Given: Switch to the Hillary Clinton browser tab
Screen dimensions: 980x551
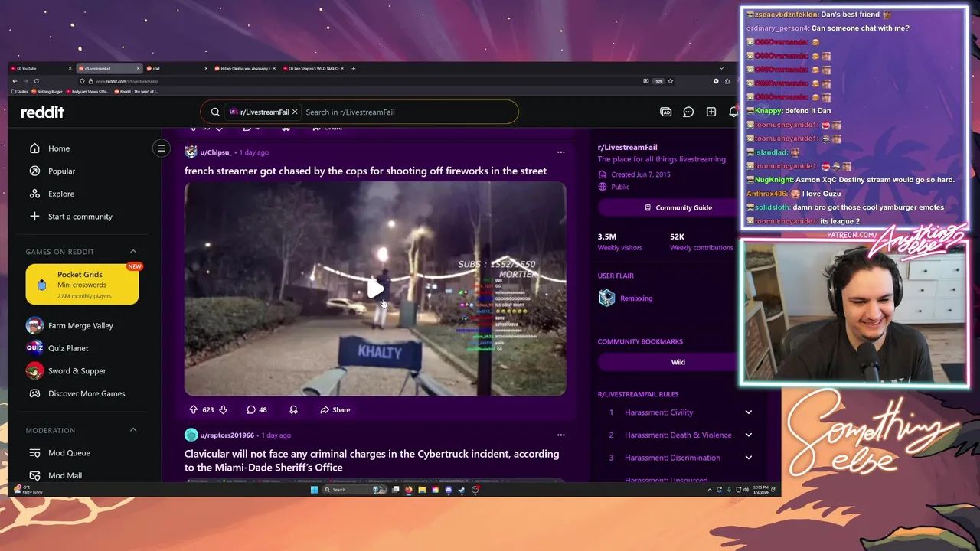Looking at the screenshot, I should [x=245, y=68].
